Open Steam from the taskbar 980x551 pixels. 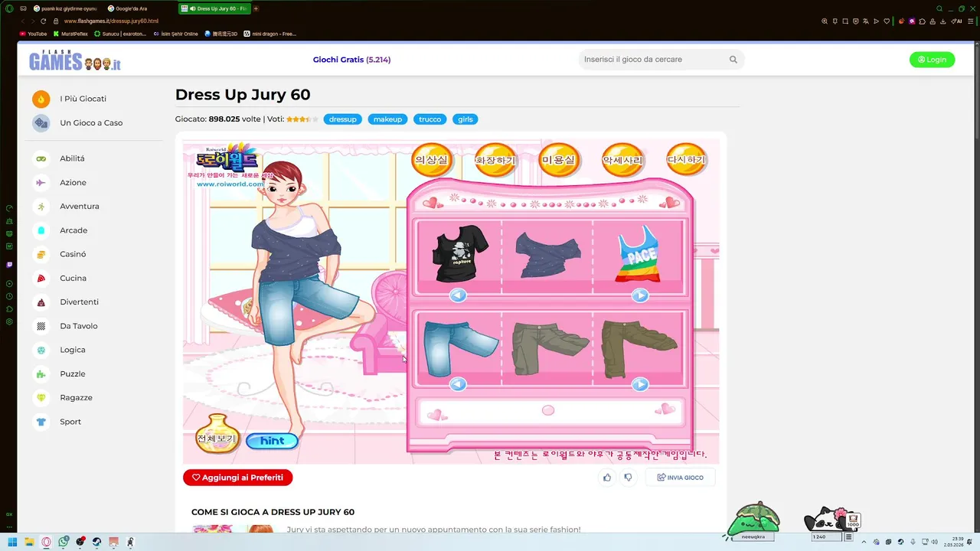coord(96,542)
